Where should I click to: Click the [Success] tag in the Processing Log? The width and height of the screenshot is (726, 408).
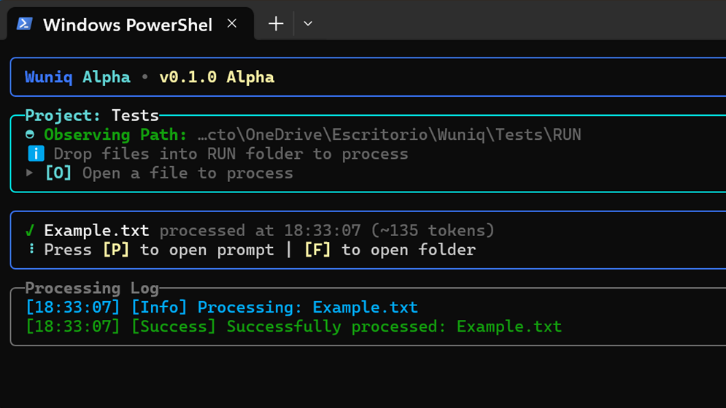point(173,326)
